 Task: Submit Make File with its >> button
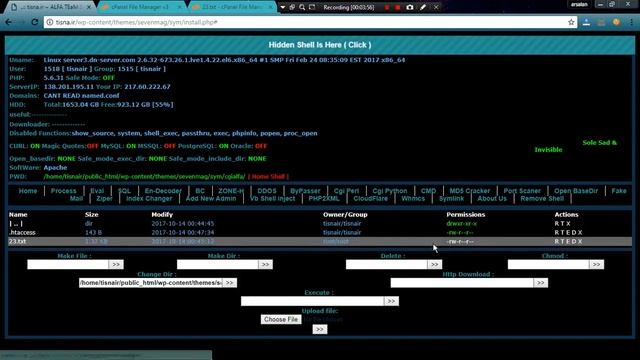(x=116, y=264)
